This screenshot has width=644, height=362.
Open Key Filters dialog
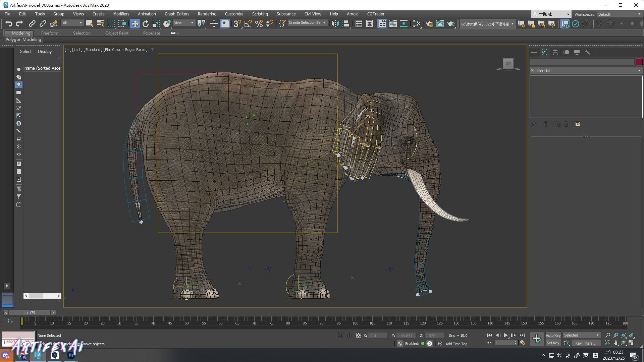coord(586,343)
